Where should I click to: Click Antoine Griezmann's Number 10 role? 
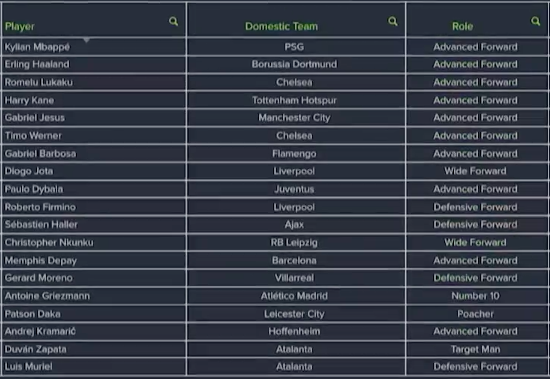[x=477, y=296]
